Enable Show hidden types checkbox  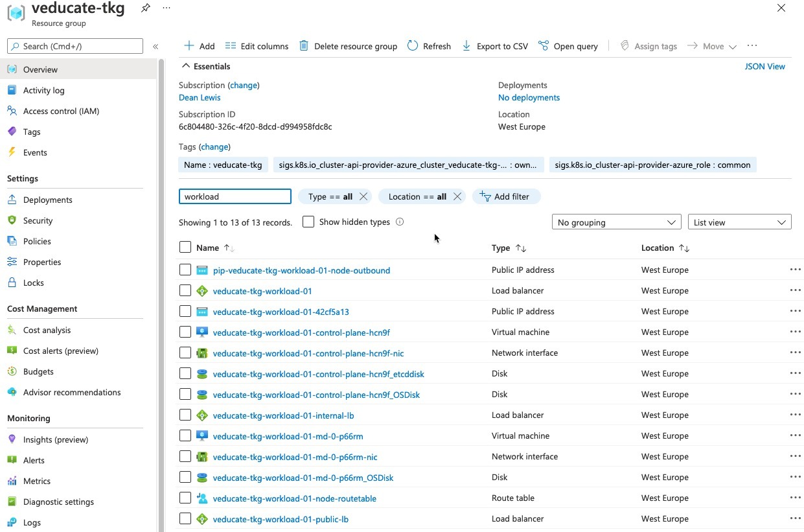click(x=308, y=222)
